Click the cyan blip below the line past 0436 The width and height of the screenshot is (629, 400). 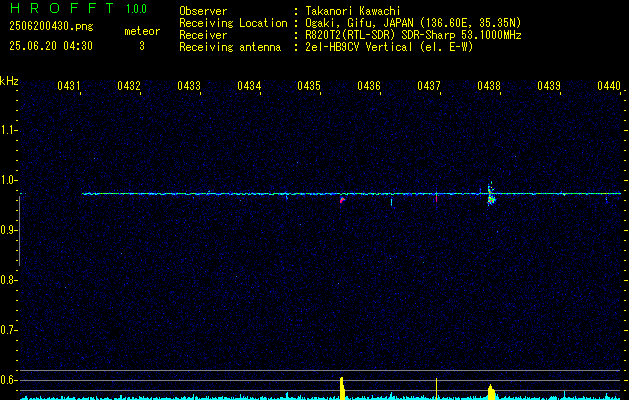coord(391,202)
